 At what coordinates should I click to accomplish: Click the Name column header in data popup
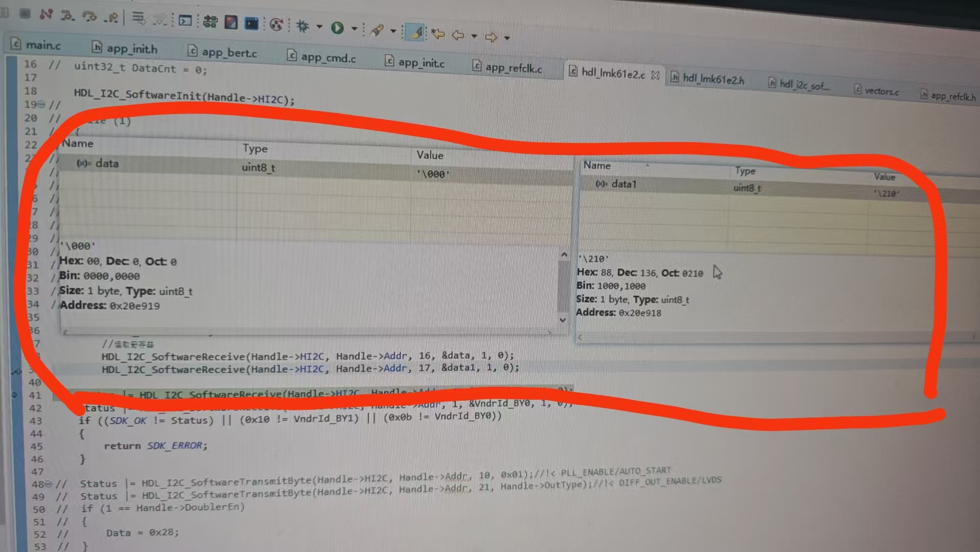click(78, 144)
